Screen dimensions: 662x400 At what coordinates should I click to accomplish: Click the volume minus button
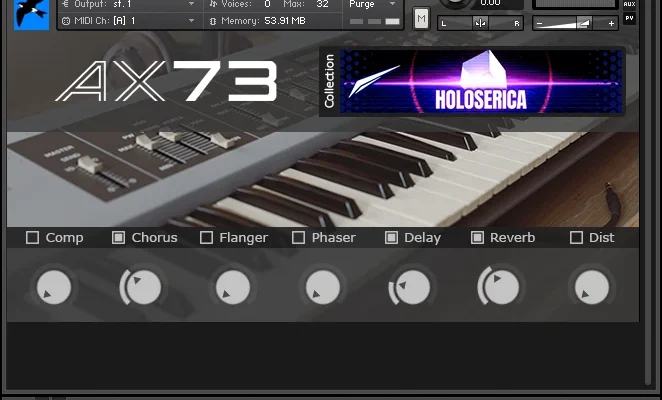tap(541, 23)
